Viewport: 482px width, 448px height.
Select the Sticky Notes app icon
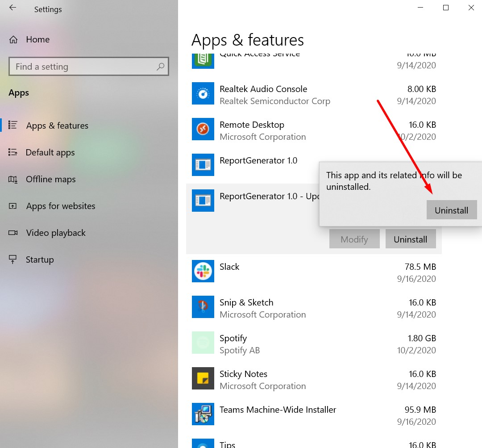[x=203, y=378]
